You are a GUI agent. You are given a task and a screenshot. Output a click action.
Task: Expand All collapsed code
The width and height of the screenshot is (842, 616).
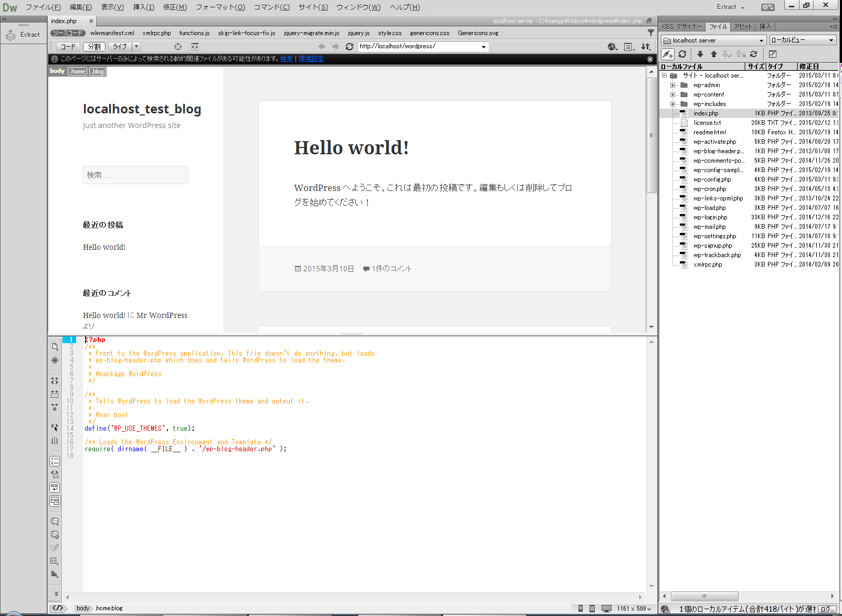[x=55, y=407]
